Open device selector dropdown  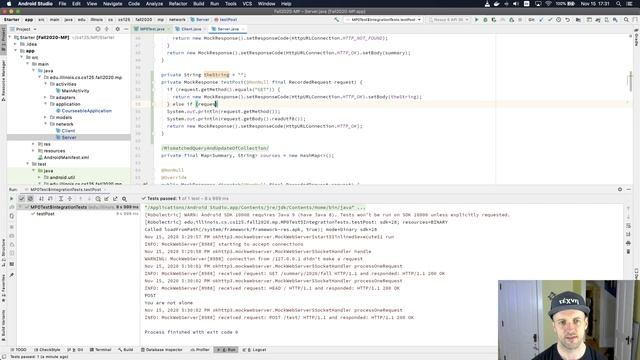click(449, 20)
